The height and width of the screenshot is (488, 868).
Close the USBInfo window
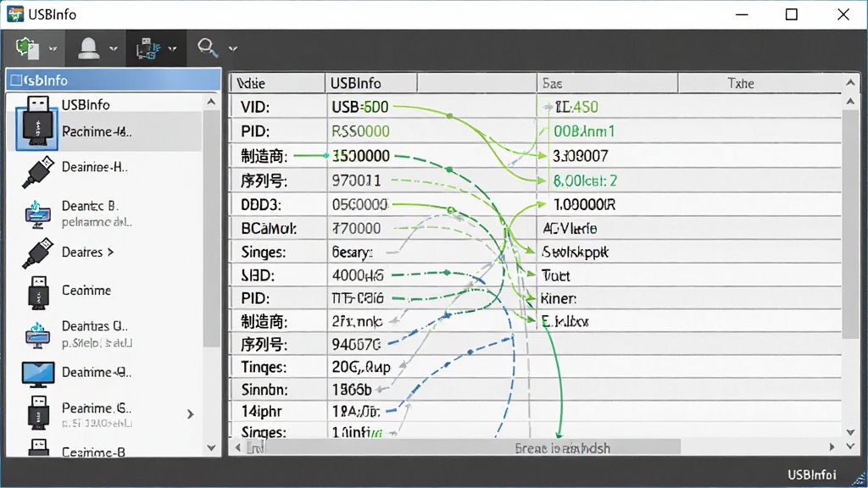(x=843, y=14)
